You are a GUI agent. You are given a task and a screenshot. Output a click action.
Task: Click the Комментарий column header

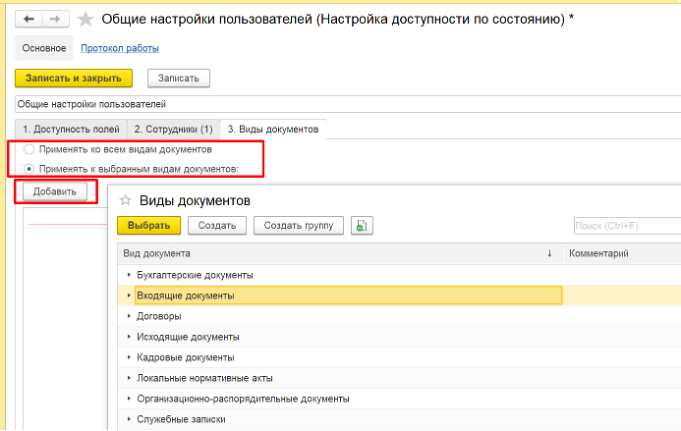coord(622,253)
